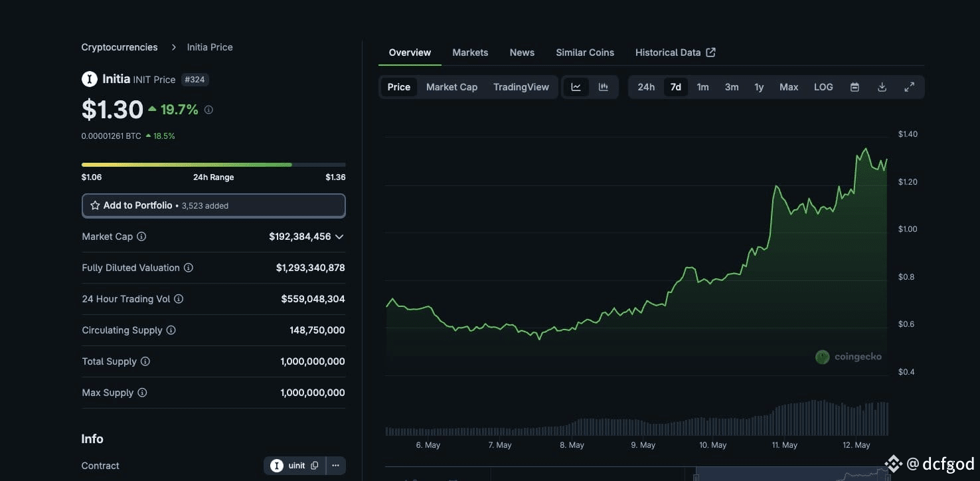
Task: Open the Historical Data tab
Action: coord(668,52)
